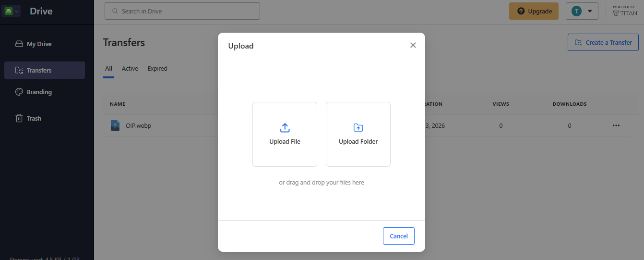
Task: Click the Create a Transfer icon
Action: [578, 42]
